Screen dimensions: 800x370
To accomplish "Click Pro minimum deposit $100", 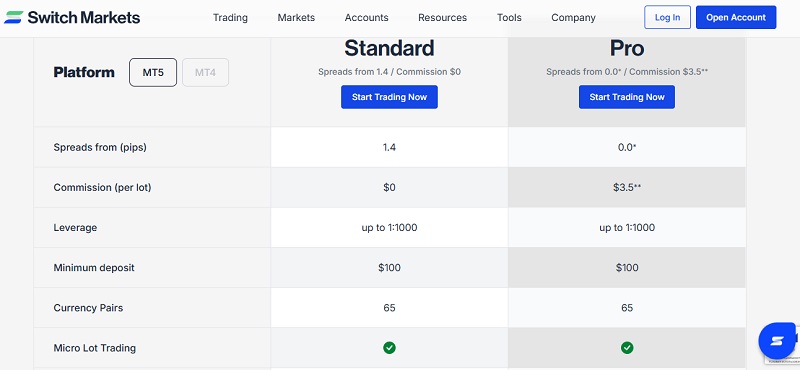I will (627, 267).
